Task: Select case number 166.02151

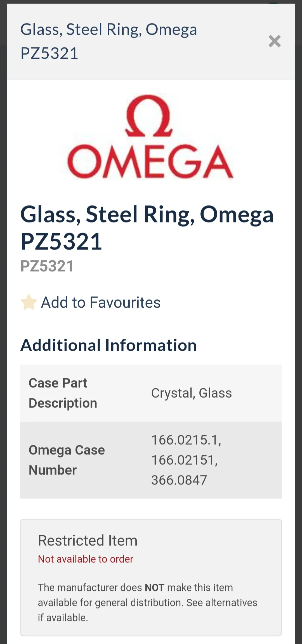Action: (x=184, y=460)
